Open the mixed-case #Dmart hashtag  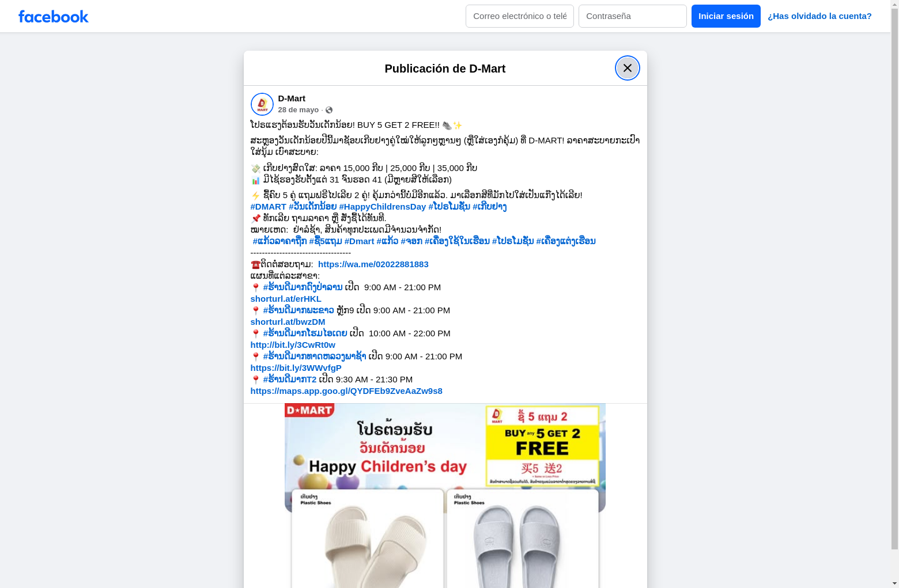pos(360,241)
